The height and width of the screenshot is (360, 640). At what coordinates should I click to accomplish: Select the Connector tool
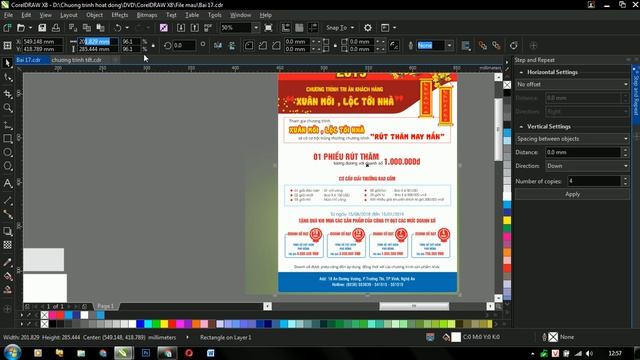point(7,214)
